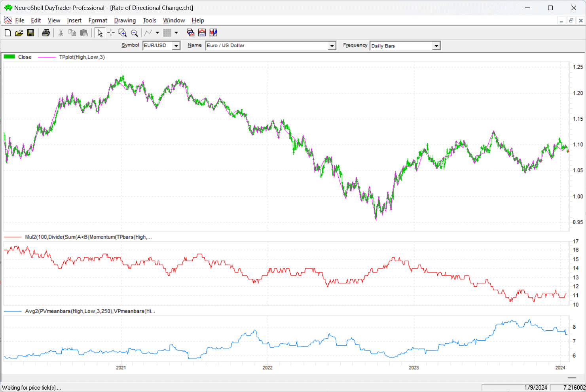Viewport: 586px width, 392px height.
Task: Open the fill pattern dropdown arrow
Action: [x=176, y=33]
